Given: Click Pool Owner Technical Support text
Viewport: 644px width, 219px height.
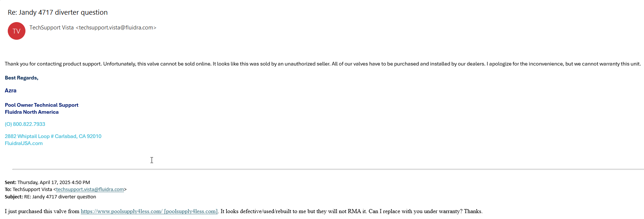Looking at the screenshot, I should point(42,105).
